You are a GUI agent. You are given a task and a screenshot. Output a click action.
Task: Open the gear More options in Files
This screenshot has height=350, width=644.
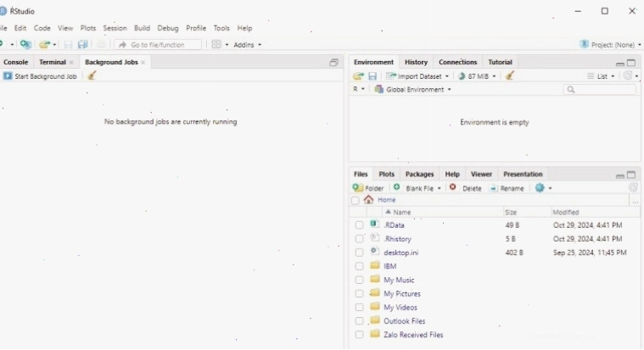pyautogui.click(x=543, y=188)
